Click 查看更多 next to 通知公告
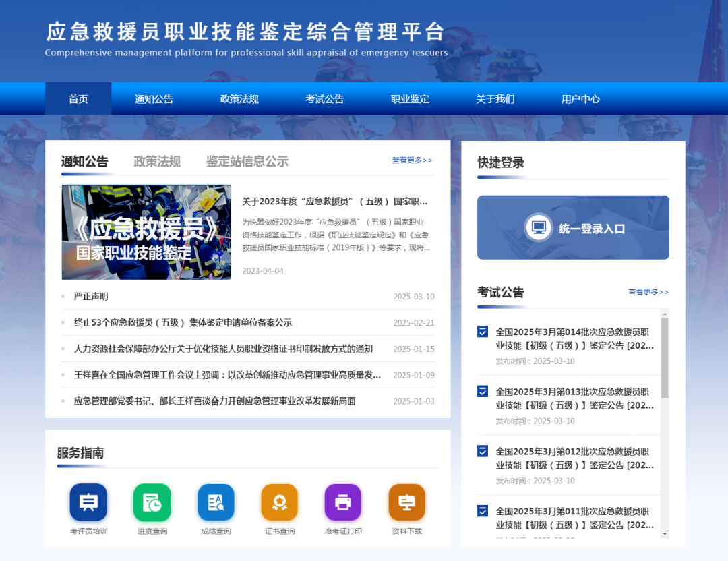Image resolution: width=728 pixels, height=561 pixels. pos(411,160)
